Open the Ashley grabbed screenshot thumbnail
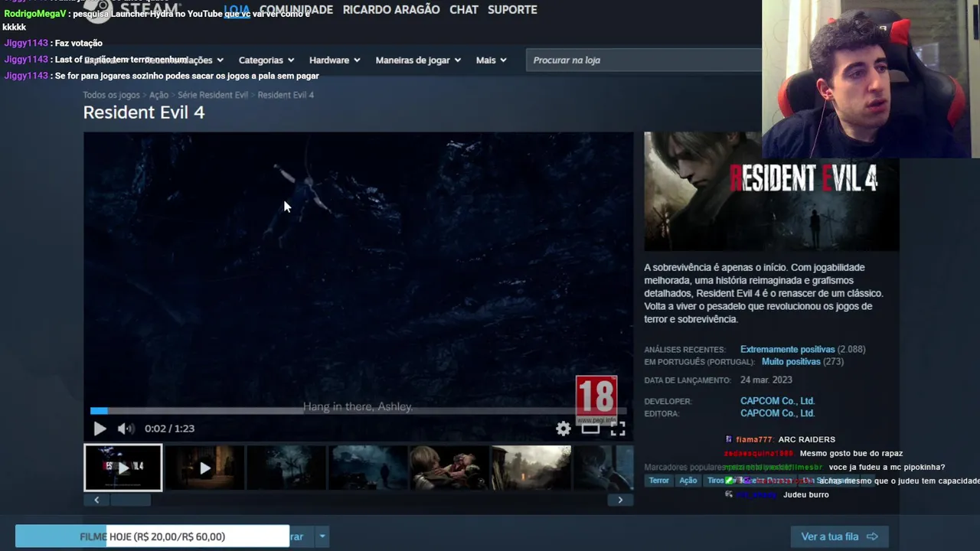 tap(450, 468)
